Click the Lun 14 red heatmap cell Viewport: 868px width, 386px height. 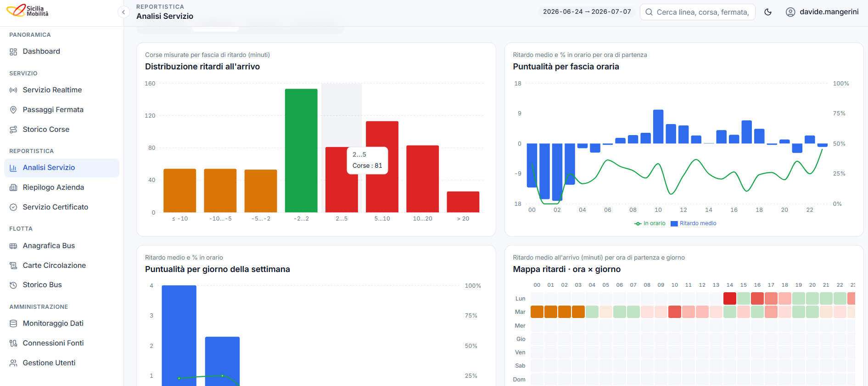(x=730, y=298)
